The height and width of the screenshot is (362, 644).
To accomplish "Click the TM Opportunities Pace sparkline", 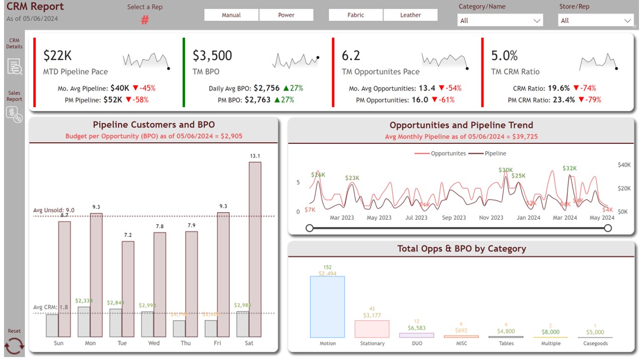I will pos(445,60).
